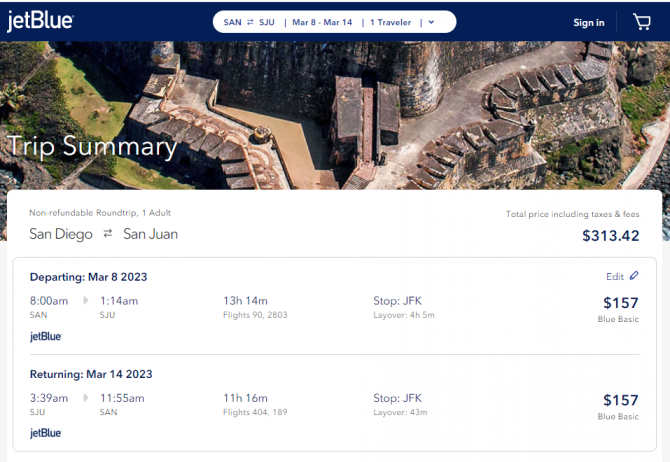Click the swap arrows between San Diego and San Juan

tap(108, 233)
